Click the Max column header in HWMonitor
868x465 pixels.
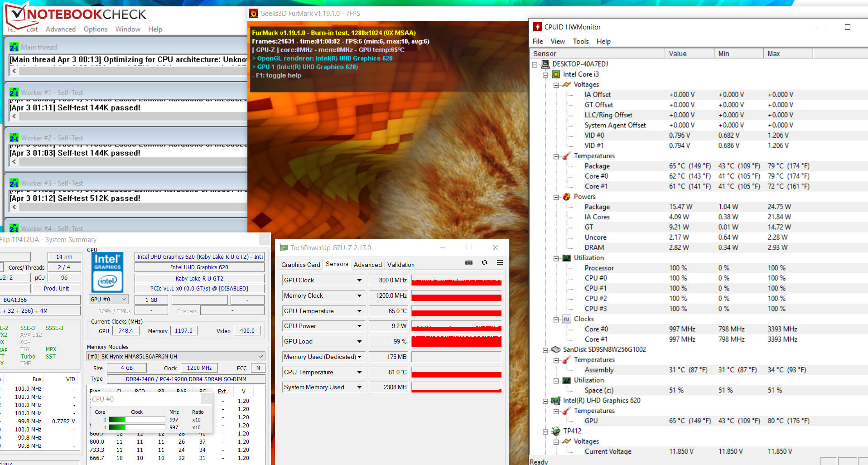(x=788, y=53)
